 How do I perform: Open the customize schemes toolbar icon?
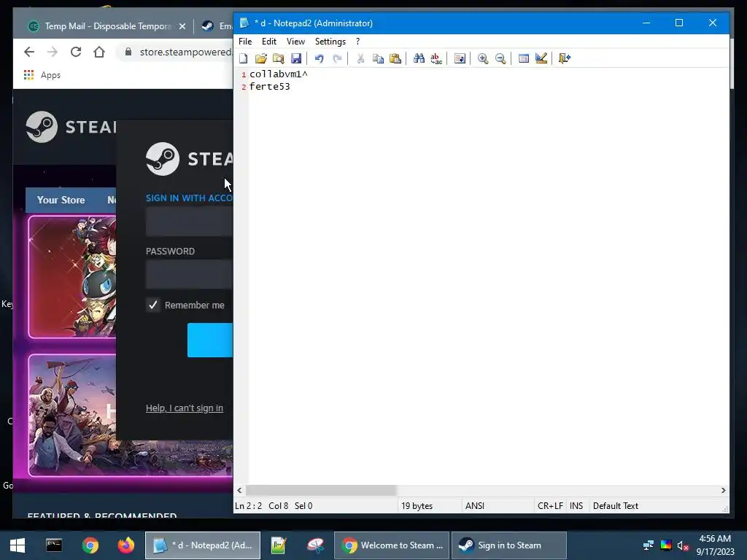click(541, 58)
